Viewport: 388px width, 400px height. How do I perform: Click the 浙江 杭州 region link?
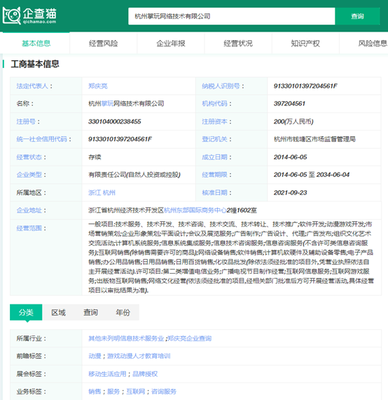click(x=102, y=193)
